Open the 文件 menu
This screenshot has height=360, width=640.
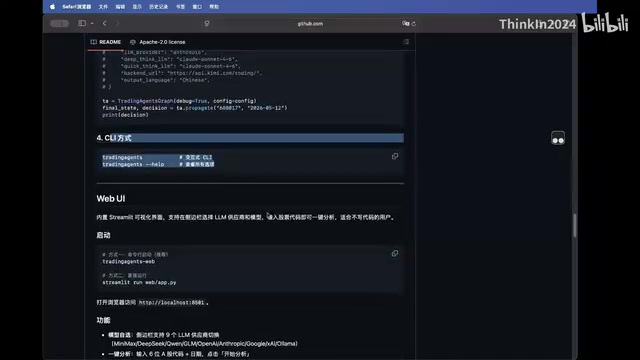(x=103, y=7)
